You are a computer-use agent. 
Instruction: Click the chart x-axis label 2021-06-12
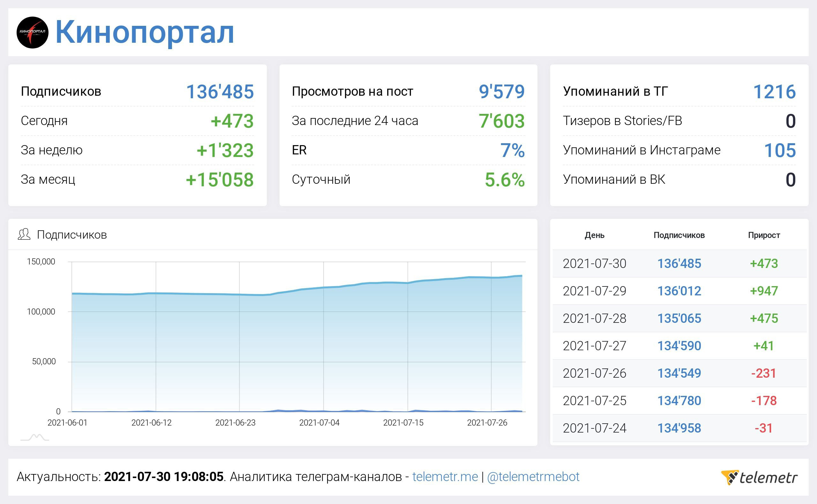(x=151, y=423)
